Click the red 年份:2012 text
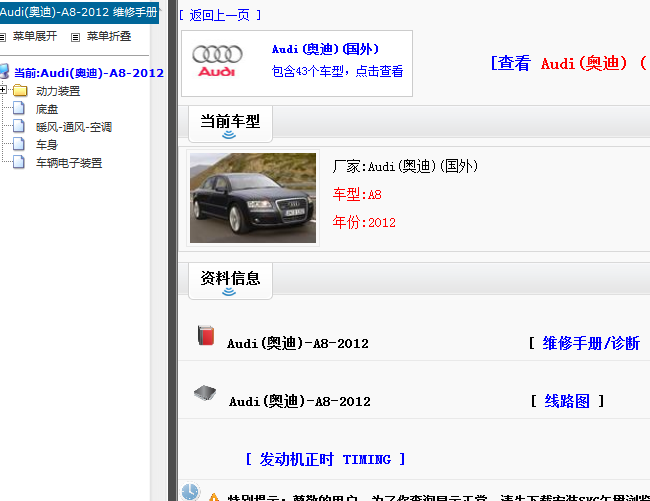Screen dimensions: 650x501 coord(364,223)
